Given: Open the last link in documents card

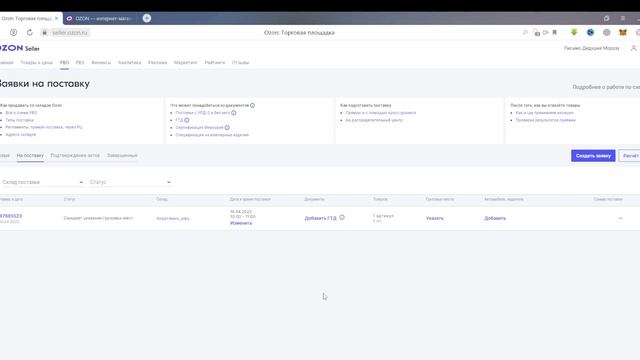Looking at the screenshot, I should tap(212, 135).
